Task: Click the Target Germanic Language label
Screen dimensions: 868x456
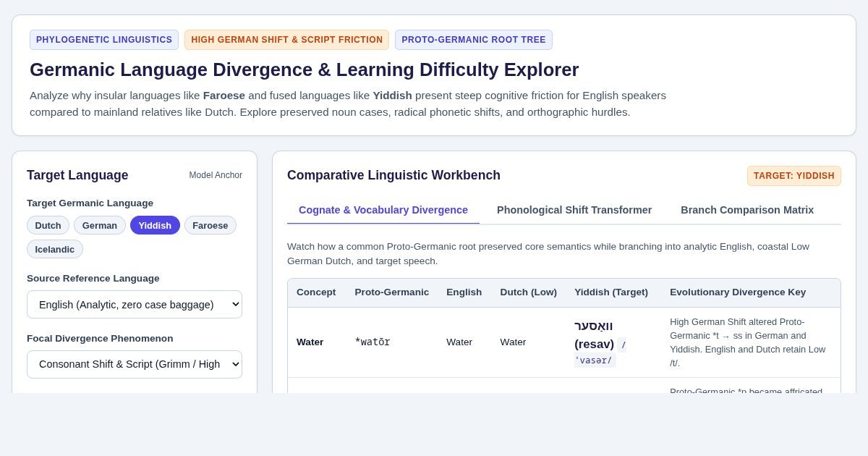Action: point(90,203)
